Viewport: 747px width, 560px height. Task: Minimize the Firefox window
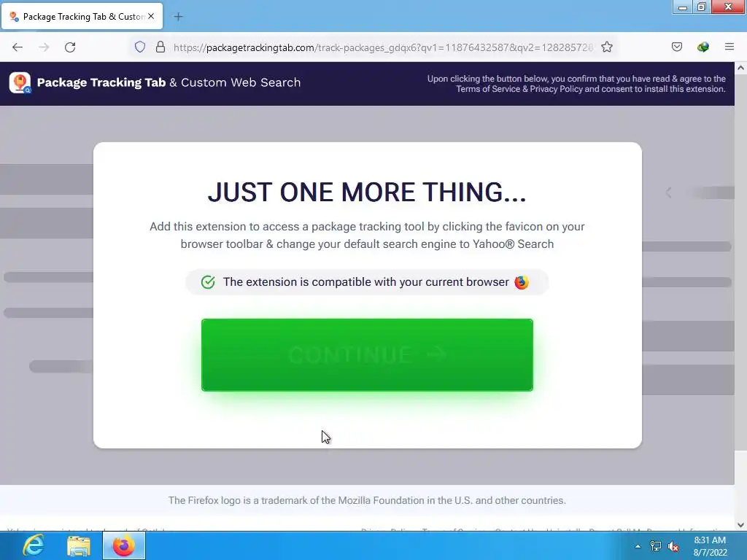[x=682, y=7]
